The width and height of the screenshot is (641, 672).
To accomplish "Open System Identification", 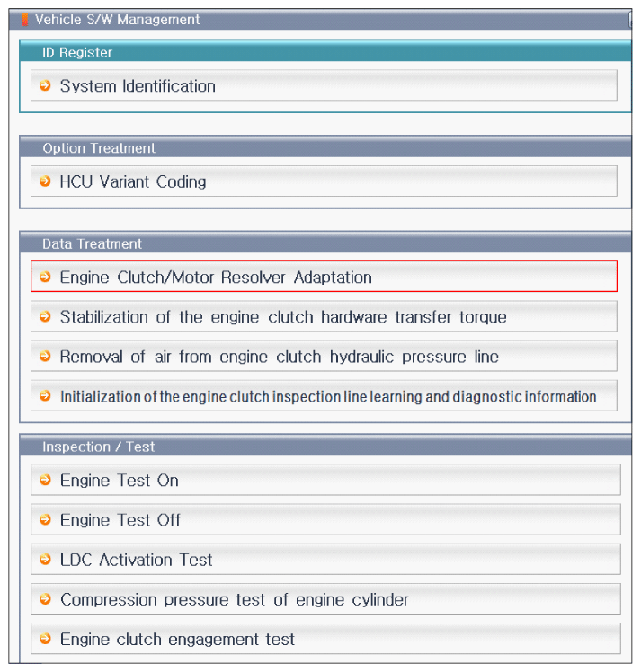I will 324,85.
